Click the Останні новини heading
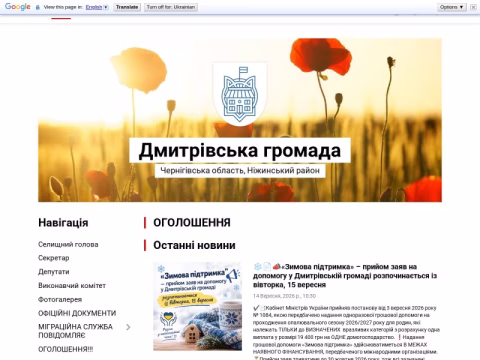Screen dimensions: 480x360 [194, 245]
